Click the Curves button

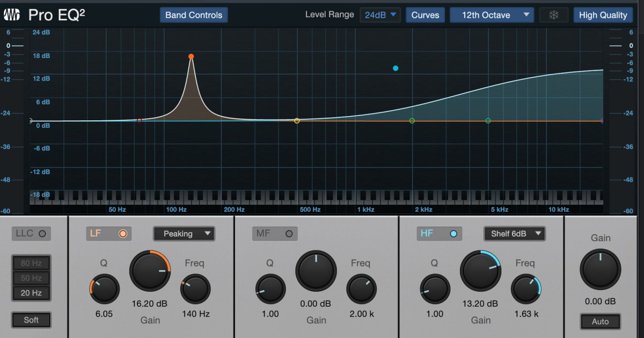point(425,15)
